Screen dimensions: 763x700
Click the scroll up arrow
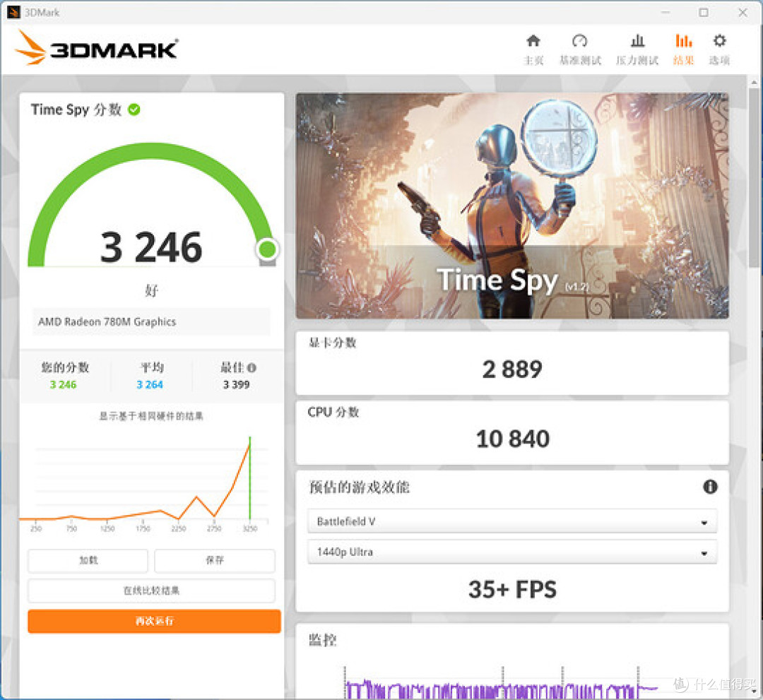(754, 82)
